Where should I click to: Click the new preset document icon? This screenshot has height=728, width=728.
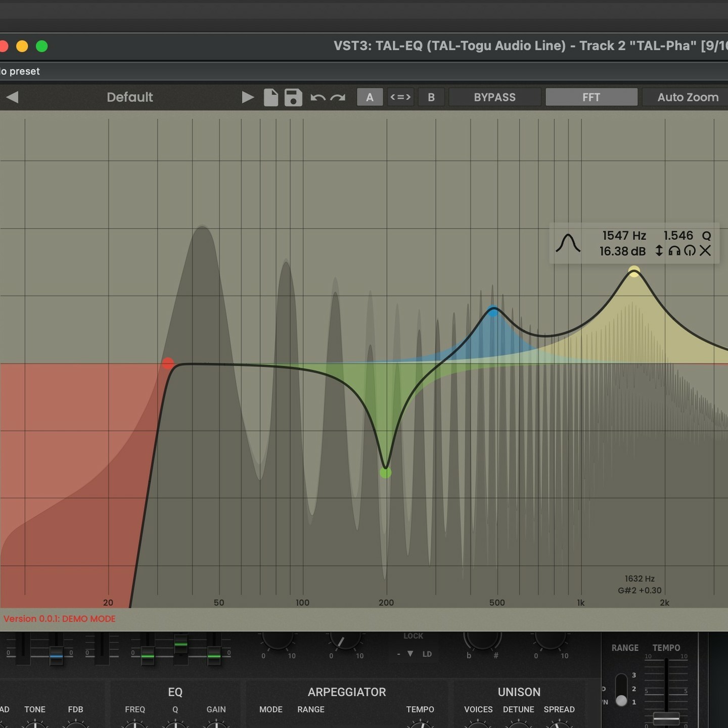(x=271, y=97)
